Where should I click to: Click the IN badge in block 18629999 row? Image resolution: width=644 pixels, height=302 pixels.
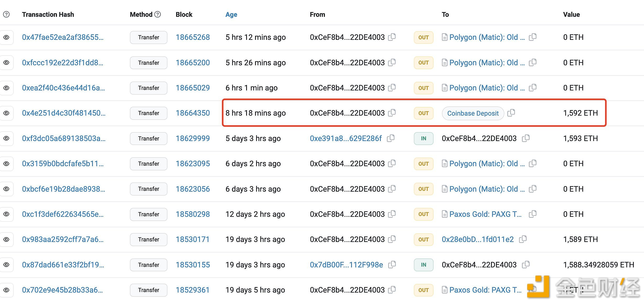(424, 138)
